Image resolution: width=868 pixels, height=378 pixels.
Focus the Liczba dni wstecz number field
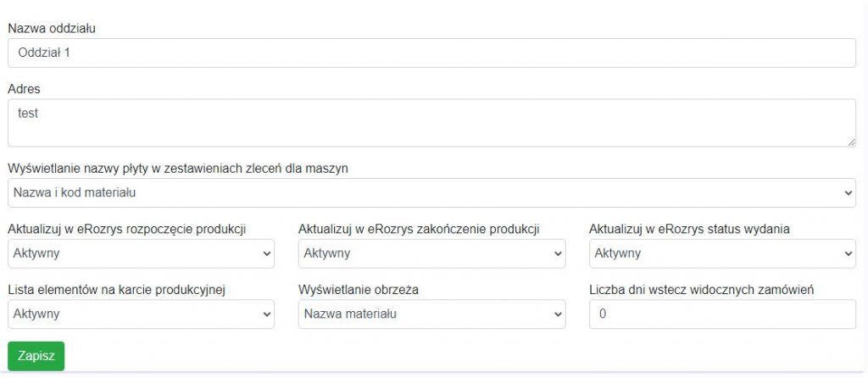722,314
